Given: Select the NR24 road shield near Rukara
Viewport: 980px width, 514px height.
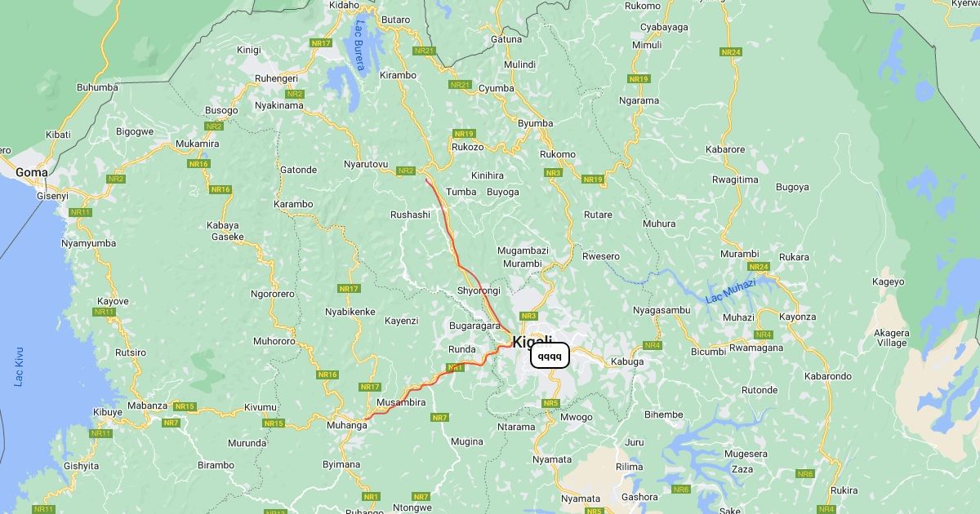Looking at the screenshot, I should coord(759,267).
